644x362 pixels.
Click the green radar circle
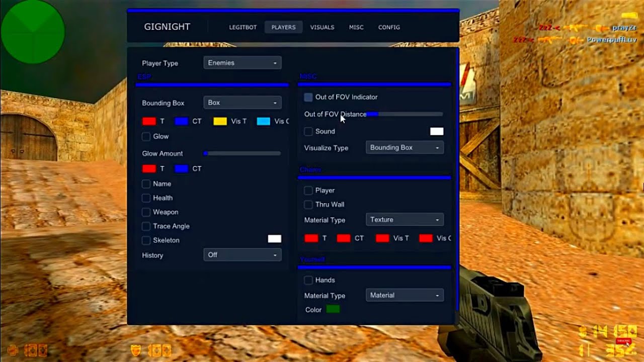[33, 32]
